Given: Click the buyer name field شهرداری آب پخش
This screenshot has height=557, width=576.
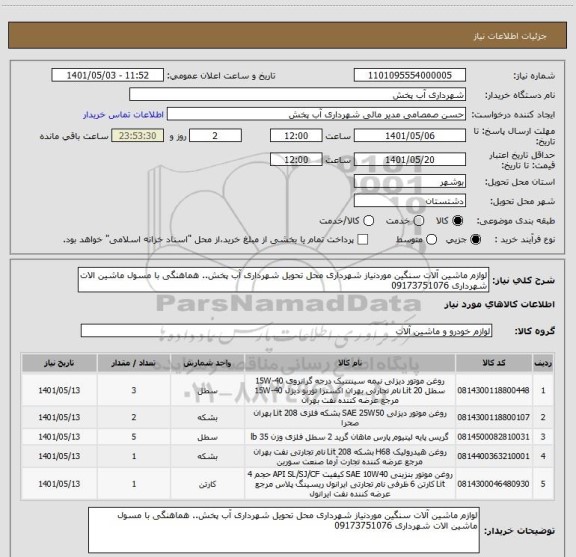Looking at the screenshot, I should click(298, 95).
